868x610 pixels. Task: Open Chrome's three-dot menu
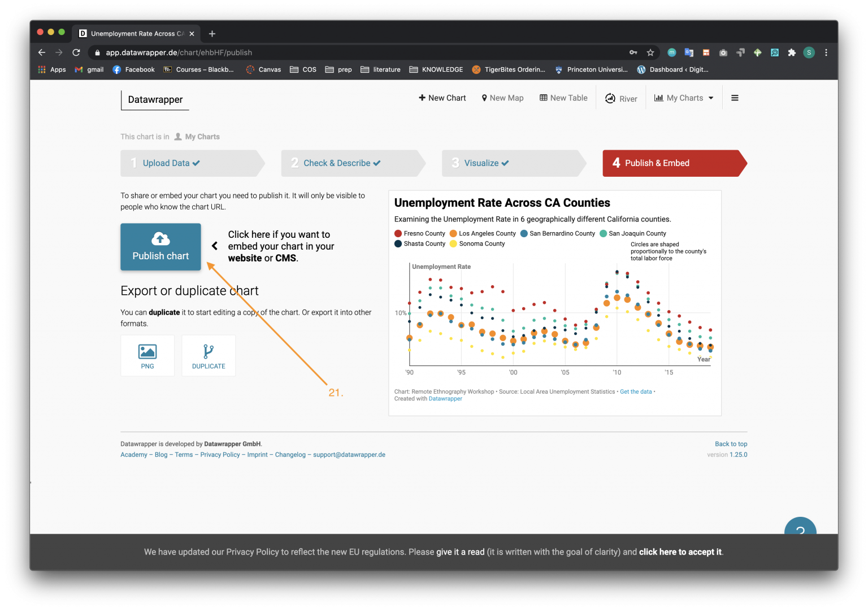tap(826, 52)
